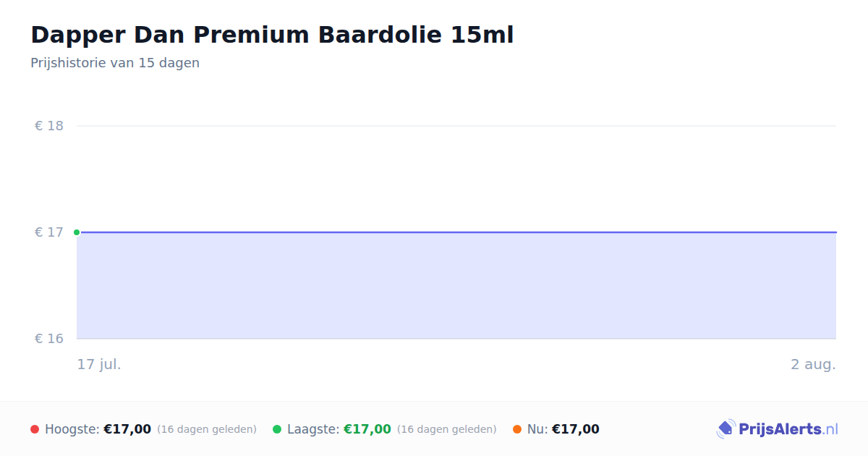Click the € 18 axis label
868x456 pixels.
coord(49,126)
